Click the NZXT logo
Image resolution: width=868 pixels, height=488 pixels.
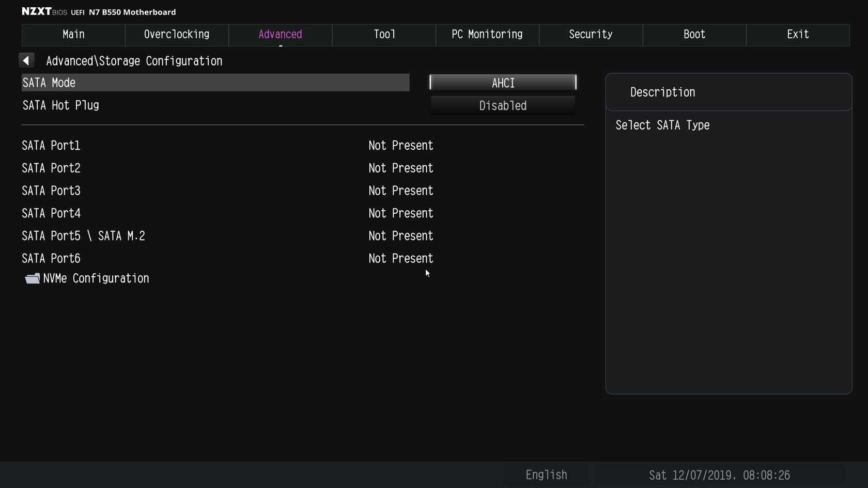pos(36,11)
